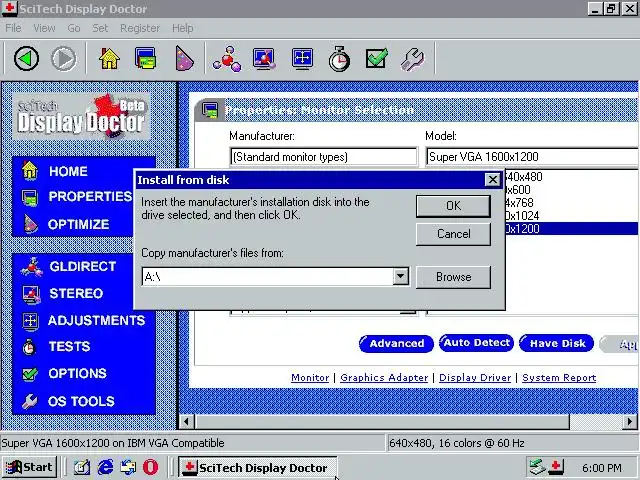
Task: Select the 1024 model list entry
Action: [571, 216]
